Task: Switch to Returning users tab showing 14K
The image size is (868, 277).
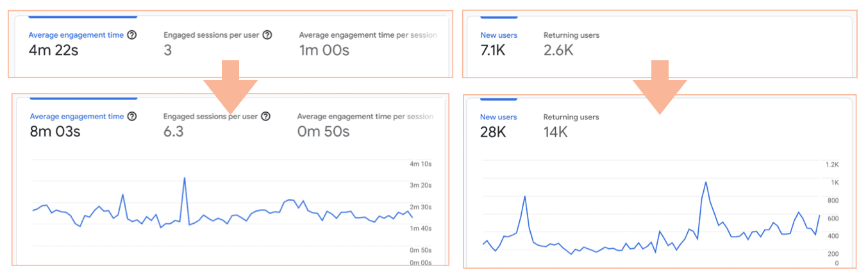Action: coord(571,124)
